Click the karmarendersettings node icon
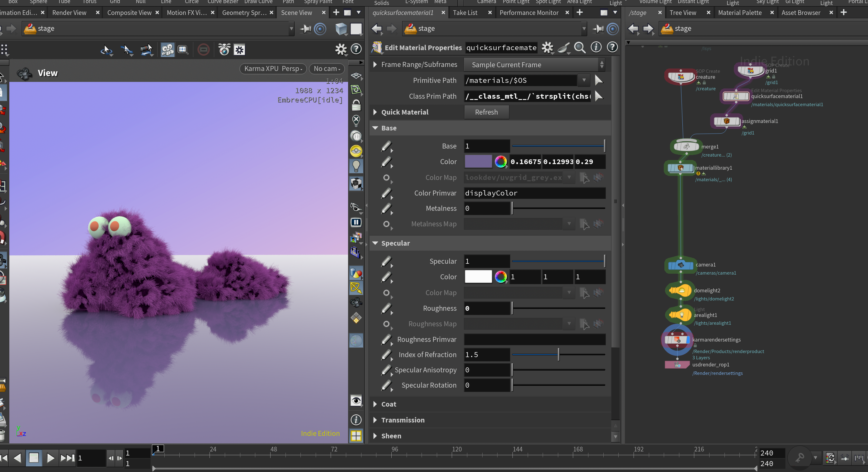Screen dimensions: 868x472 coord(677,340)
